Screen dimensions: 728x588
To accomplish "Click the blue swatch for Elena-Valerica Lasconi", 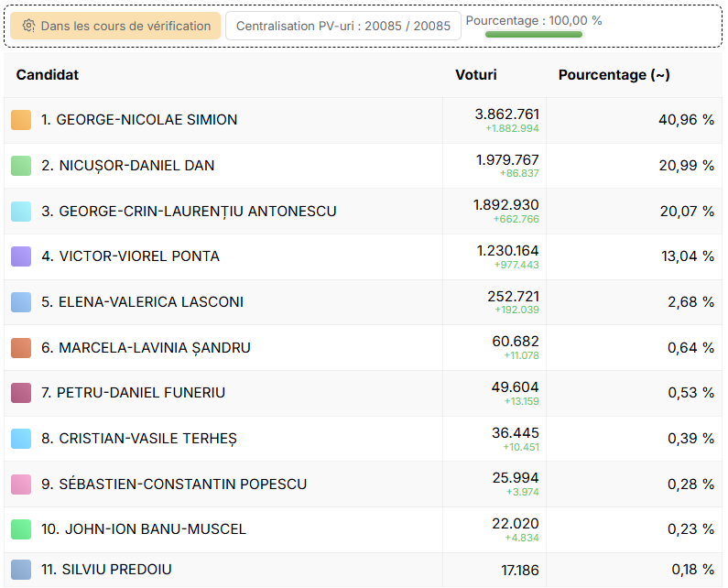I will (21, 302).
